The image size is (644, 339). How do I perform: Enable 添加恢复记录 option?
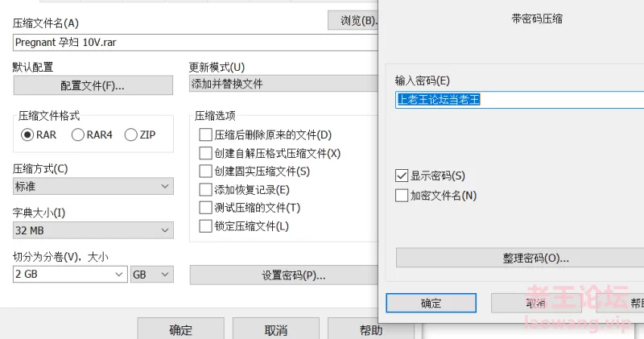pos(205,190)
